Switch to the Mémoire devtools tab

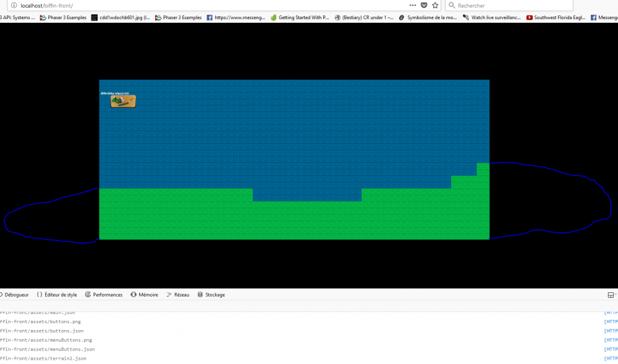144,295
